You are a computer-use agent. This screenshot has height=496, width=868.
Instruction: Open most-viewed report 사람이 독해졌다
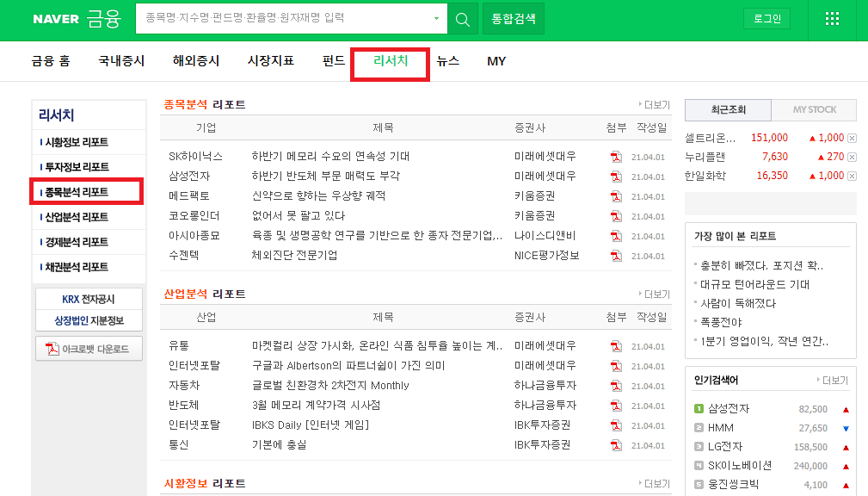click(738, 303)
